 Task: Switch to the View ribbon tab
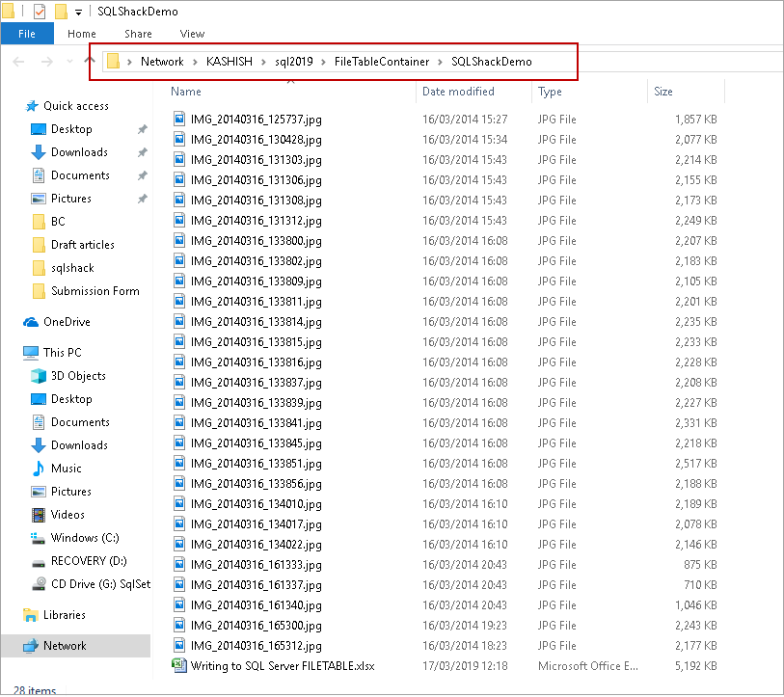[x=191, y=33]
